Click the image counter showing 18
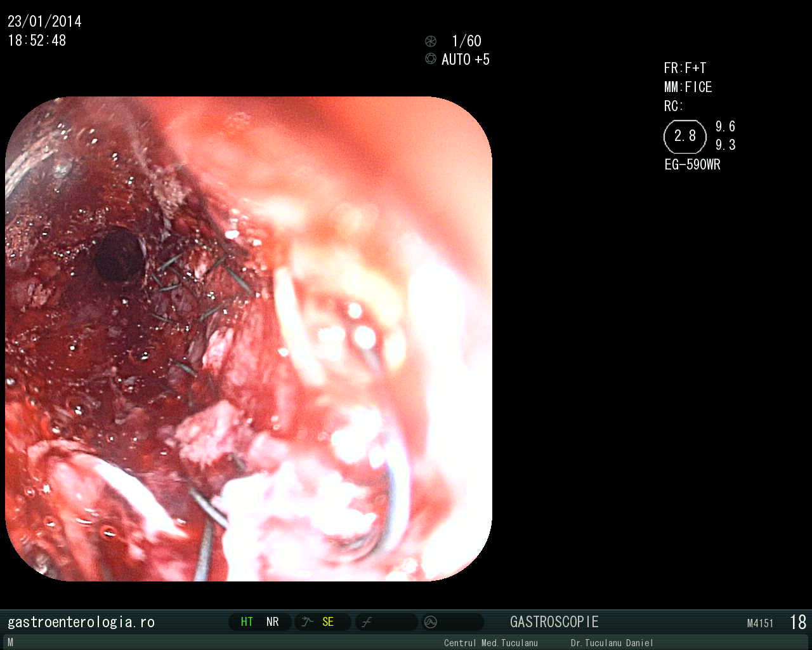The image size is (812, 650). click(798, 622)
